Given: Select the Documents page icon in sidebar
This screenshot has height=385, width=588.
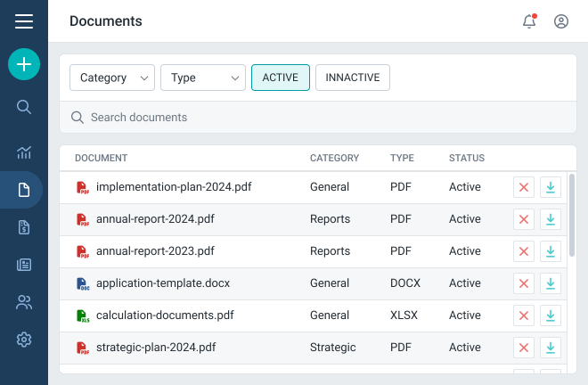Looking at the screenshot, I should click(24, 190).
